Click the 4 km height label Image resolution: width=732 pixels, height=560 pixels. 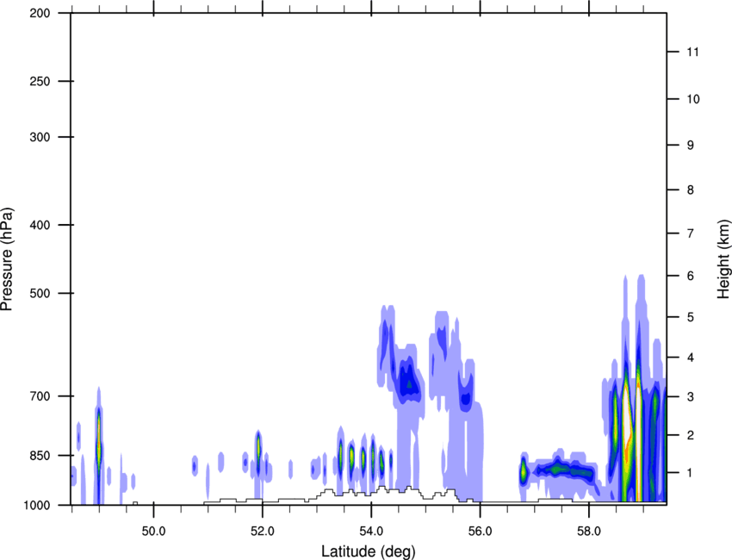tap(691, 358)
